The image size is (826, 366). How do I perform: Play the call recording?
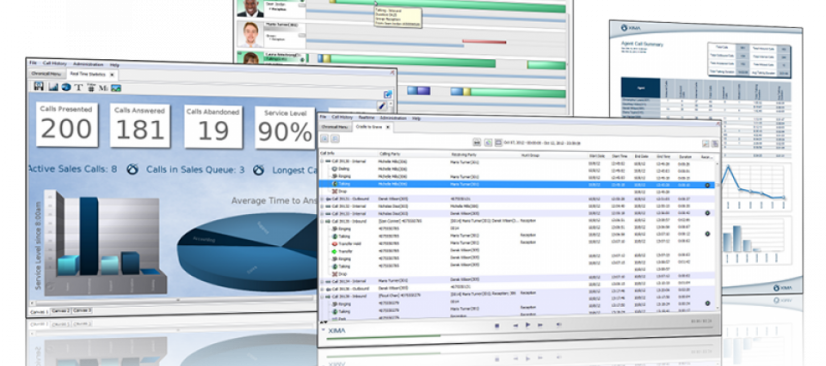pos(528,325)
